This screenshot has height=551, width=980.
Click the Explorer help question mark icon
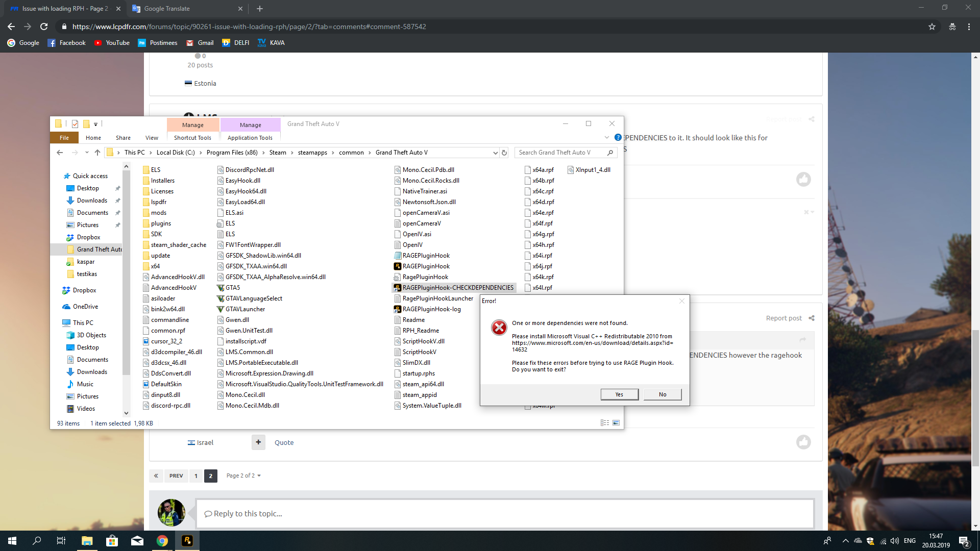pyautogui.click(x=618, y=137)
